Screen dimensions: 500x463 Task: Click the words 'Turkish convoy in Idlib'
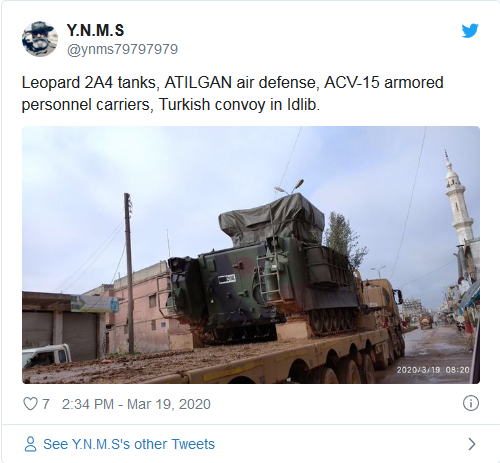pyautogui.click(x=239, y=104)
